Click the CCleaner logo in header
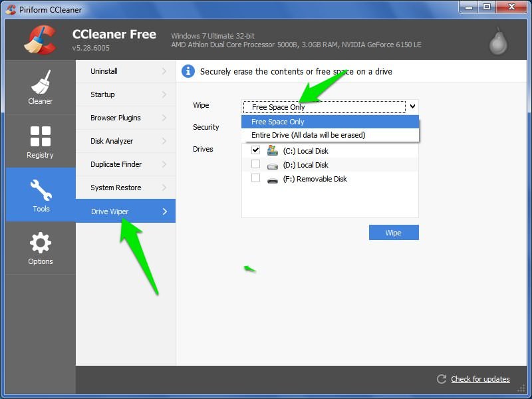Screen dimensions: 532x399 (41, 40)
